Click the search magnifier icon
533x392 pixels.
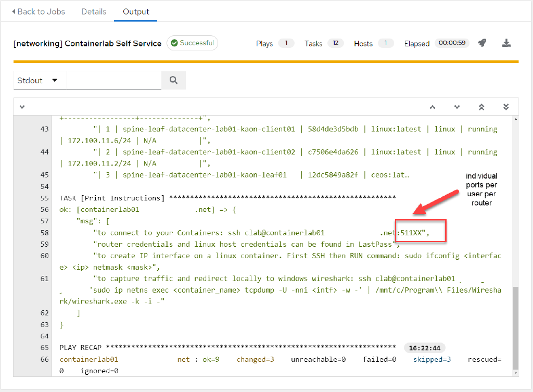point(173,80)
